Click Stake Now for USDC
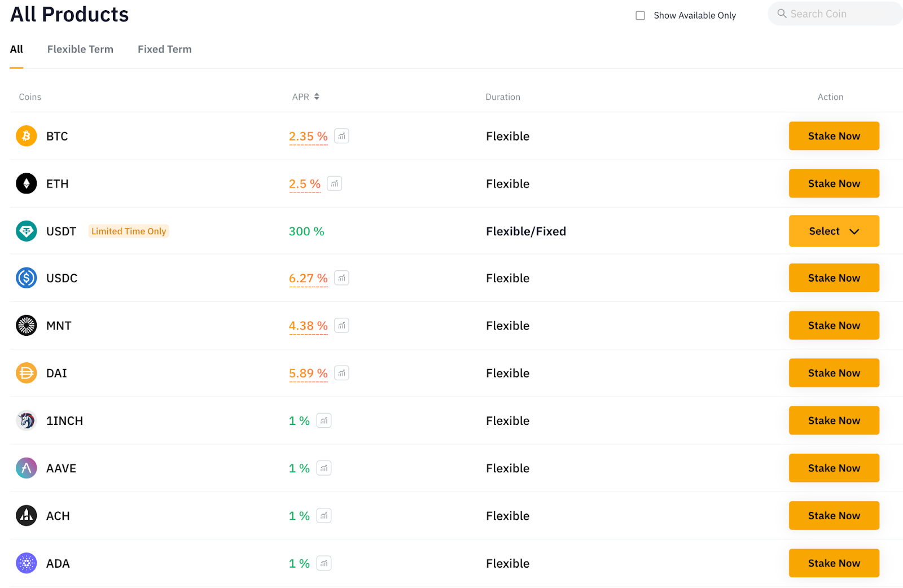This screenshot has height=588, width=903. click(x=834, y=278)
